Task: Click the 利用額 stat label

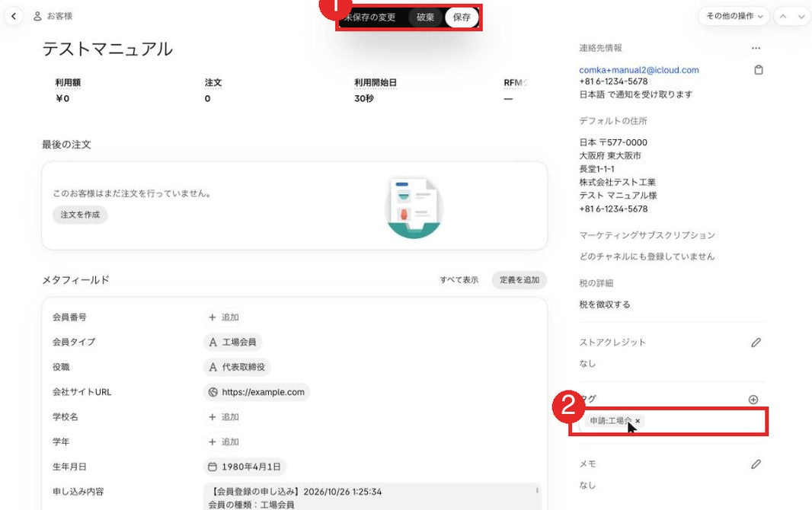Action: [68, 82]
